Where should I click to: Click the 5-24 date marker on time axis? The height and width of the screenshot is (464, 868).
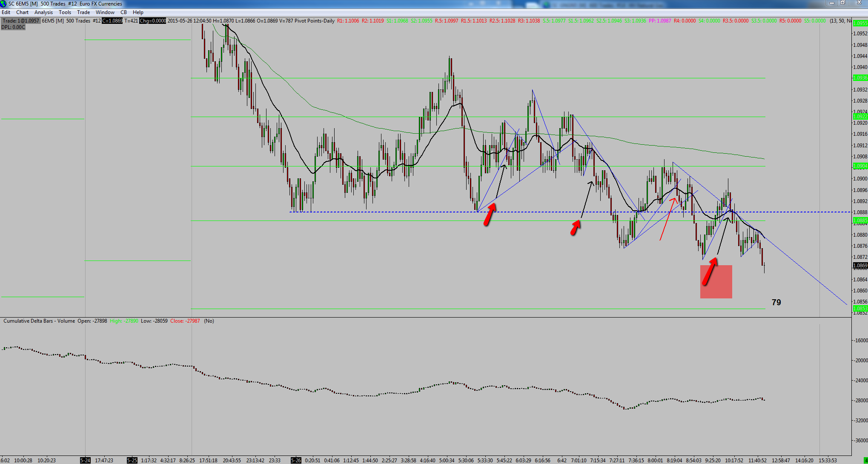(86, 461)
